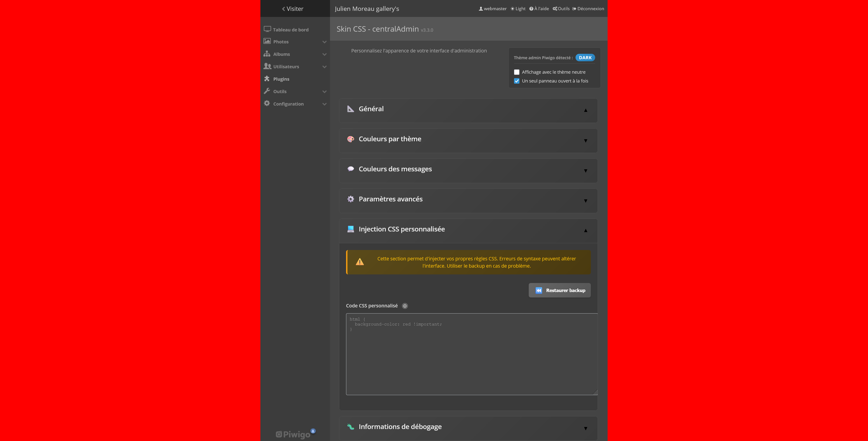Expand the Photos sidebar submenu chevron
The image size is (868, 441).
click(x=324, y=42)
